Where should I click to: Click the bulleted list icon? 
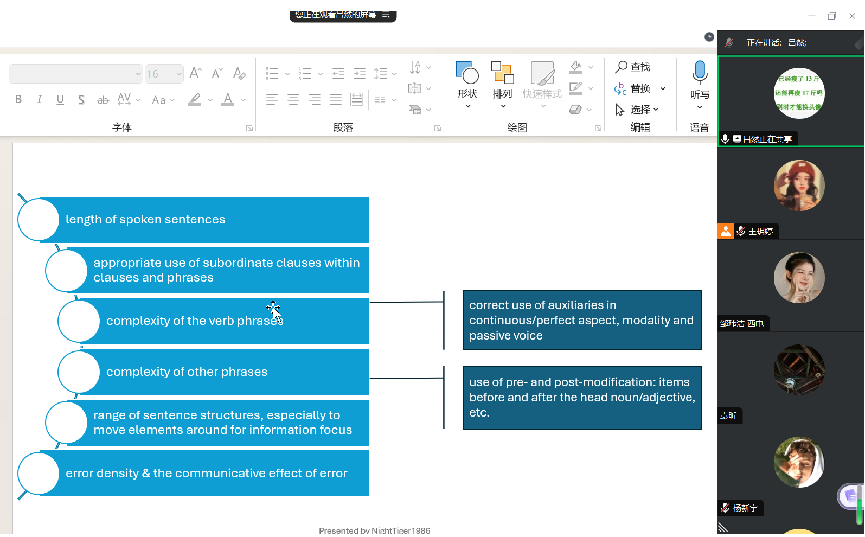[272, 74]
